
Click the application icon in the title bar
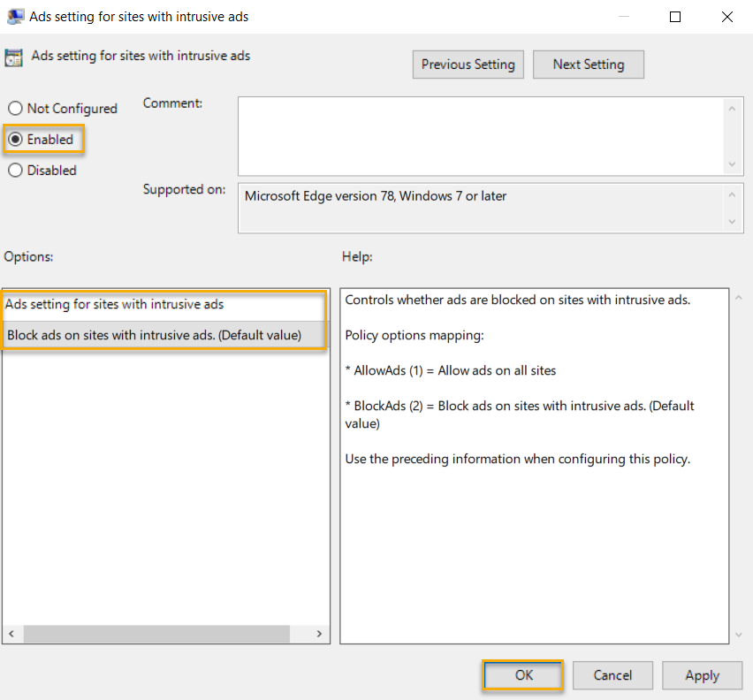(15, 16)
